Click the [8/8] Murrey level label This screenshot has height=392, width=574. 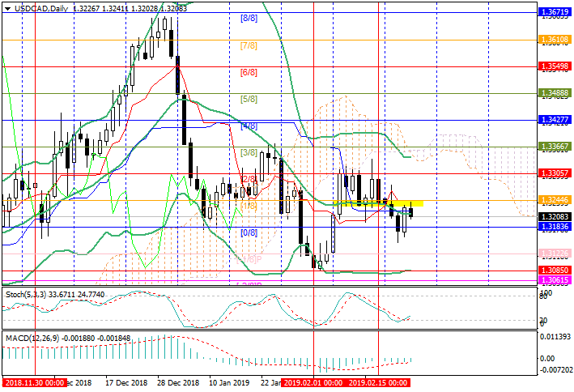coord(249,17)
